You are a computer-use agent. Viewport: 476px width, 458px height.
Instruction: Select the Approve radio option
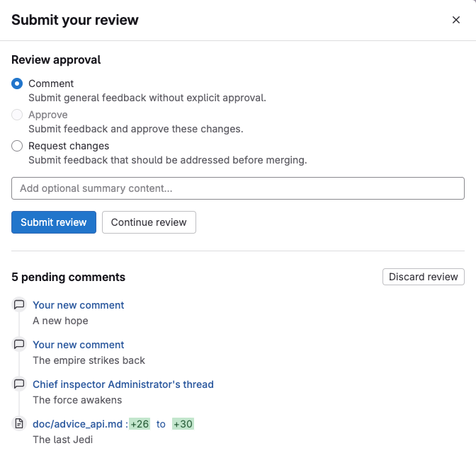[18, 115]
